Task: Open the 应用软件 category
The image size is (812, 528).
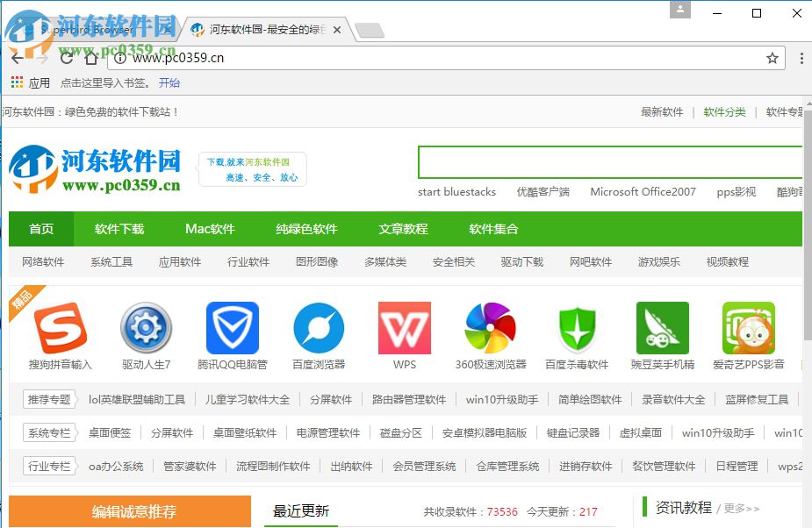Action: [180, 262]
